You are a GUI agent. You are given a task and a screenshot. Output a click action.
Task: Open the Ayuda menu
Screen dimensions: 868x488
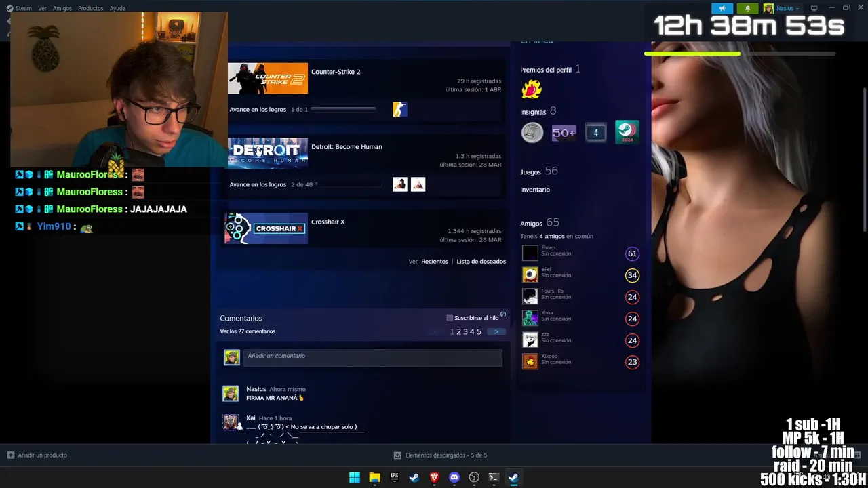[117, 8]
